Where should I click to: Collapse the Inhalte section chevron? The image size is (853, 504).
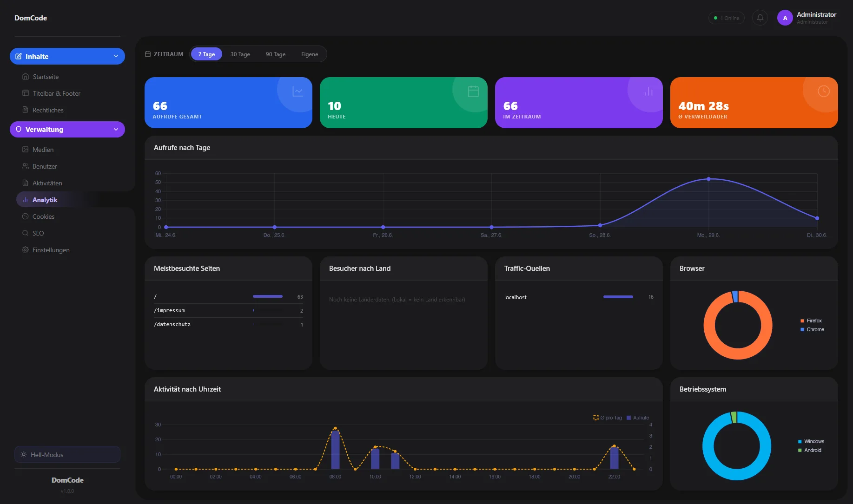116,56
